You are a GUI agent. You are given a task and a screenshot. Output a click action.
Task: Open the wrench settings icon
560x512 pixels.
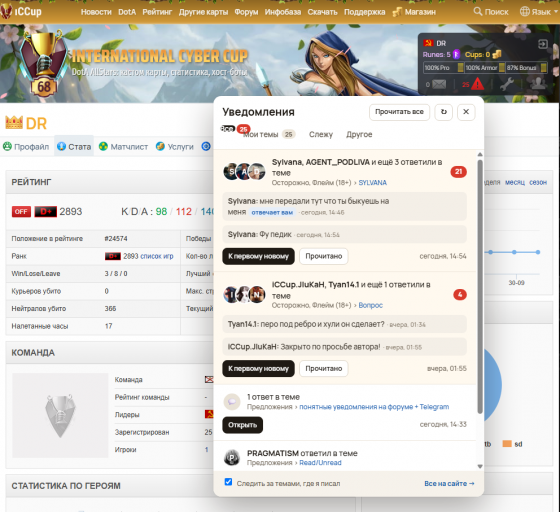pos(507,84)
